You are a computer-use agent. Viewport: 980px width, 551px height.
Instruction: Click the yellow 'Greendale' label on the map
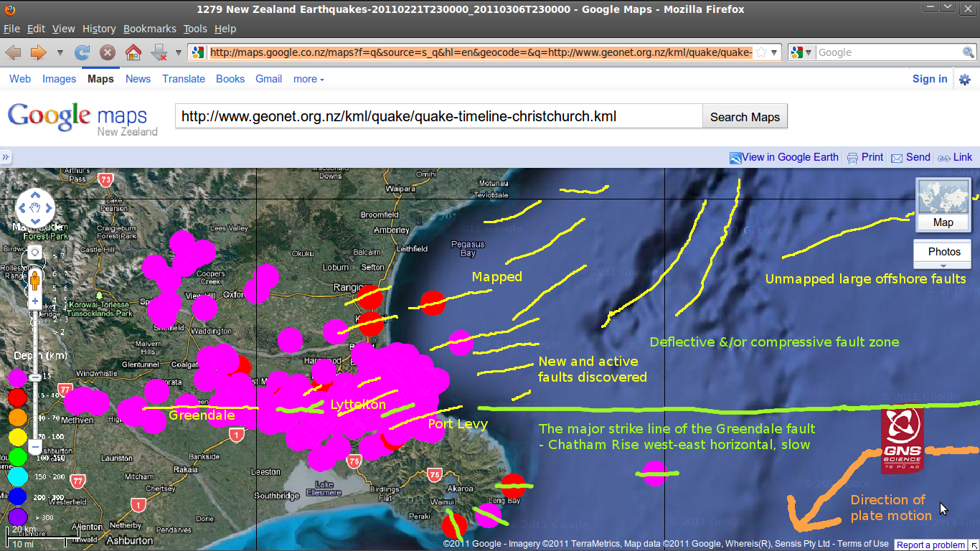point(202,415)
